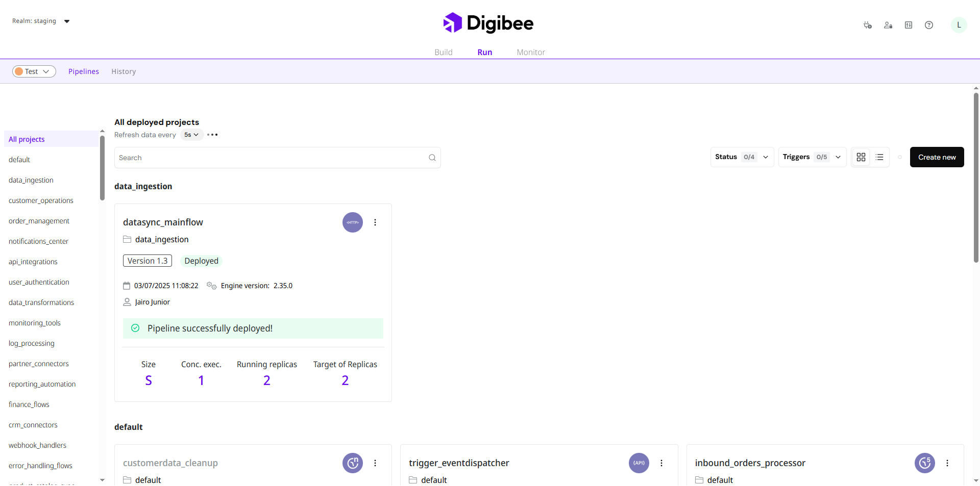
Task: Select customer_operations in project sidebar
Action: pos(41,200)
